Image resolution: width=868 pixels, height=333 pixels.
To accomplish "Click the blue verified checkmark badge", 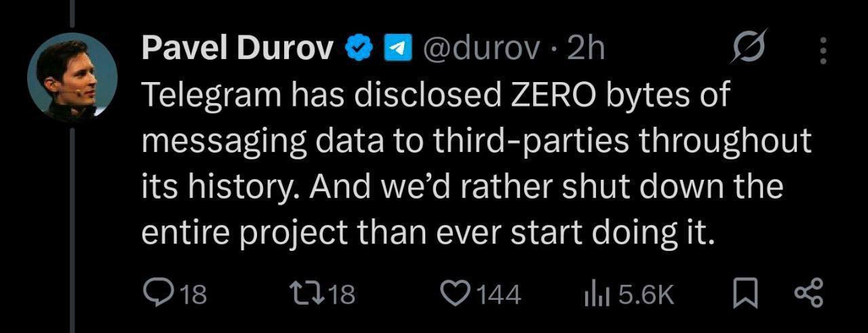I will [358, 48].
